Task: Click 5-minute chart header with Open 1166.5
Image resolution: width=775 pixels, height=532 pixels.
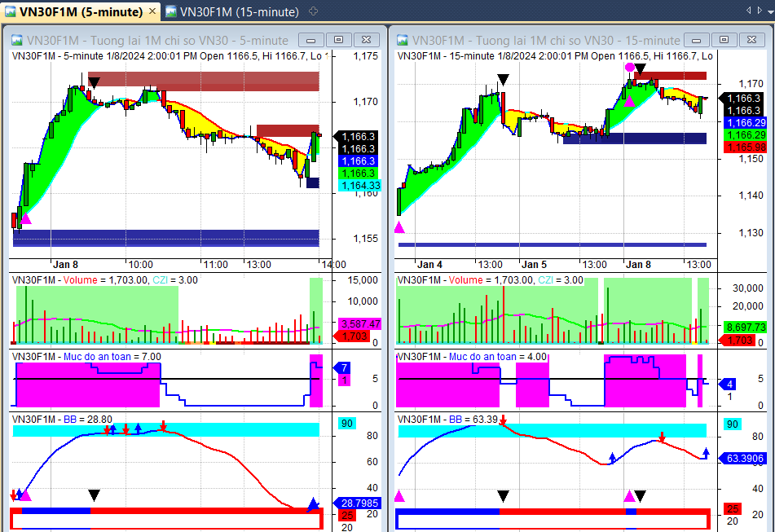Action: click(170, 56)
